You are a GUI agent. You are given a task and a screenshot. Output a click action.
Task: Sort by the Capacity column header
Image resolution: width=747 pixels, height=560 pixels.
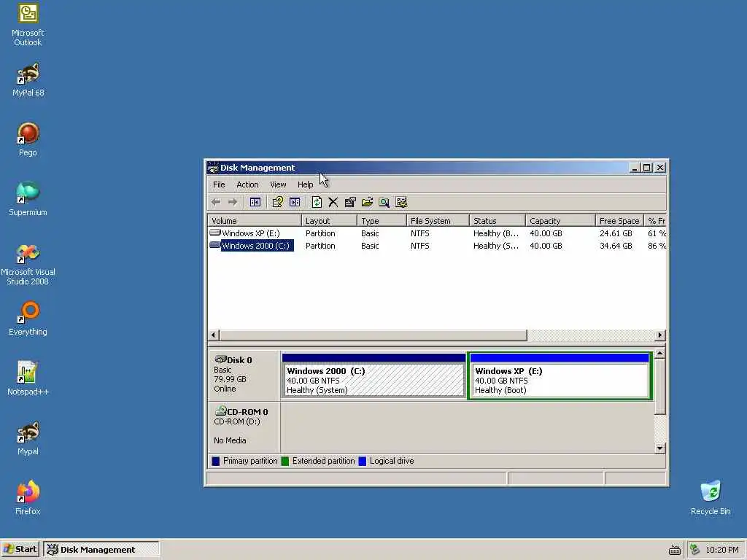coord(560,221)
